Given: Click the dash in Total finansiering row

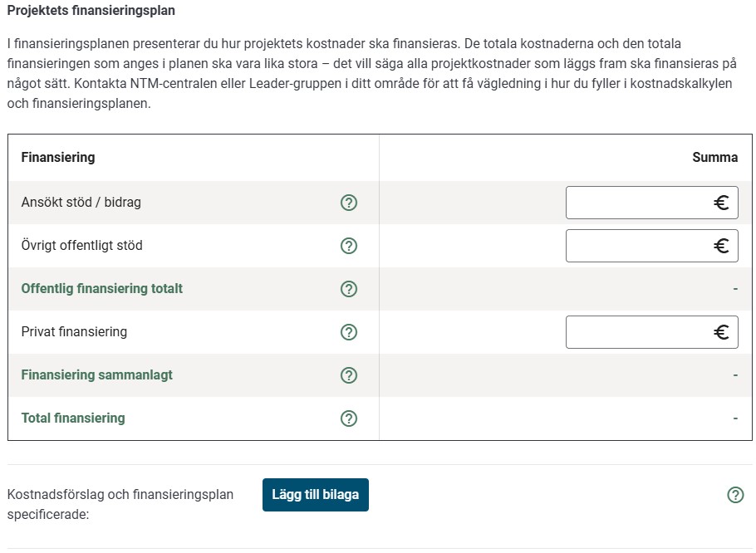Looking at the screenshot, I should click(734, 418).
